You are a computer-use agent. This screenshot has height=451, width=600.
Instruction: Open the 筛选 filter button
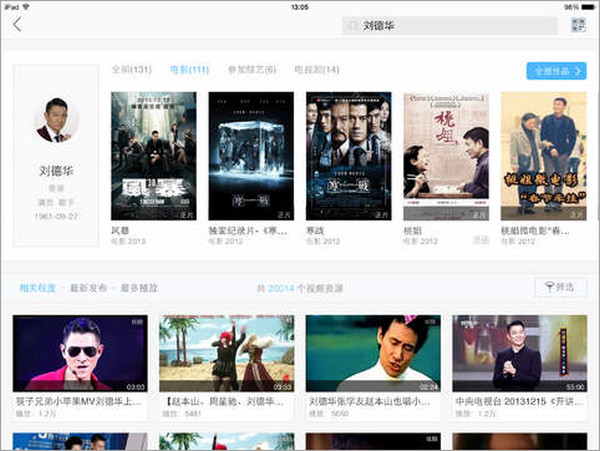point(560,287)
